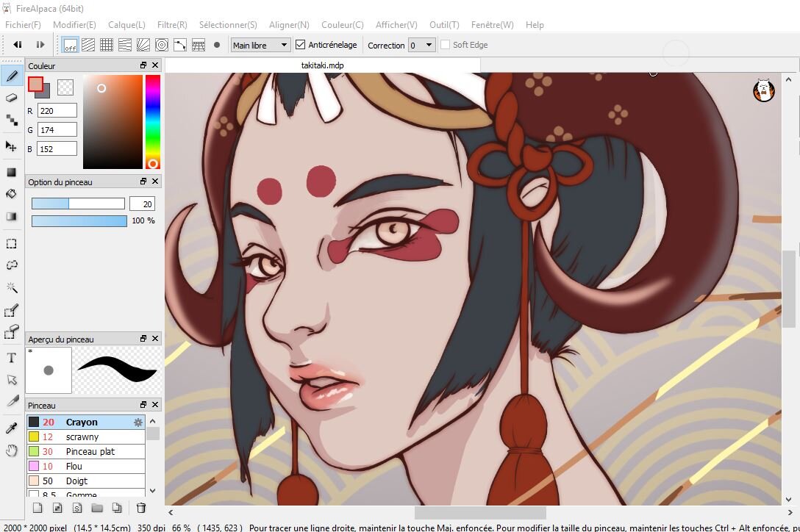Open the Correction value dropdown
The width and height of the screenshot is (800, 532).
point(422,45)
